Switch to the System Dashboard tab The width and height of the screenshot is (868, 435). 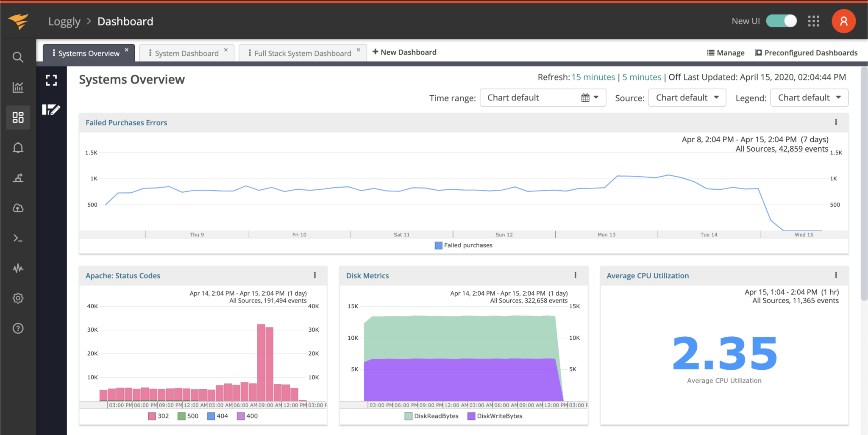tap(186, 53)
